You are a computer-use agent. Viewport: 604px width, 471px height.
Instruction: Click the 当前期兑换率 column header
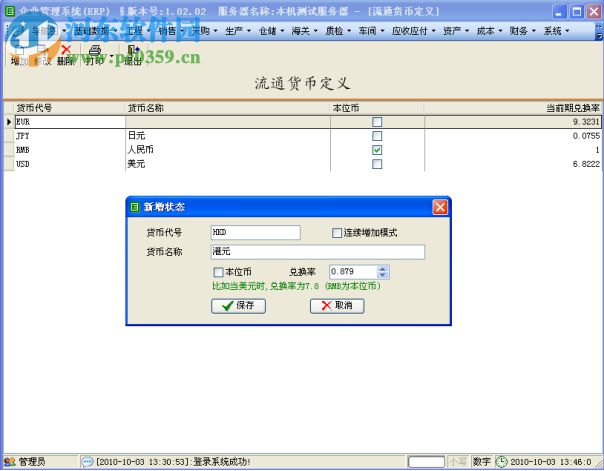pos(513,108)
